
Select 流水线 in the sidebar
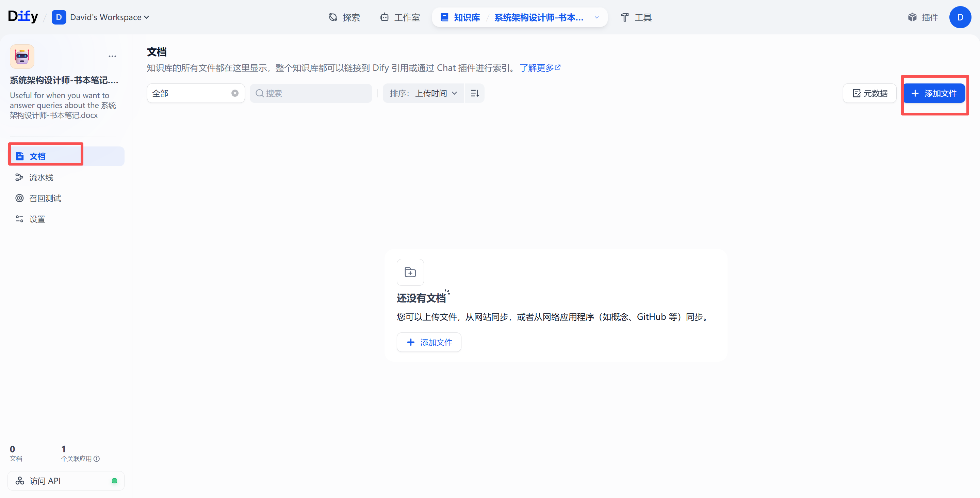41,177
